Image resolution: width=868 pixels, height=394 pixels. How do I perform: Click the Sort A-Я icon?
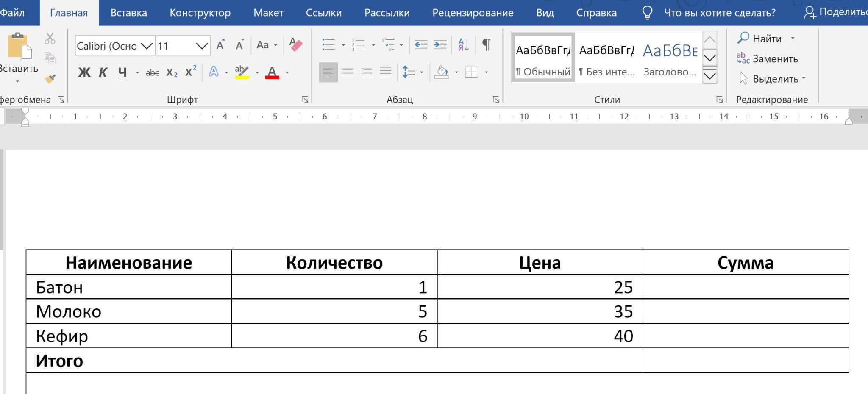[463, 44]
